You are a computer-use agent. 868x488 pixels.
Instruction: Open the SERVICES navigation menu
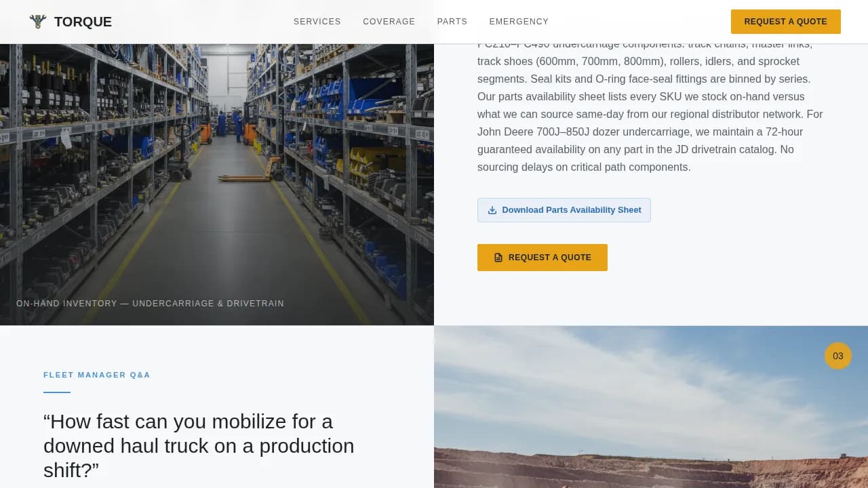317,21
